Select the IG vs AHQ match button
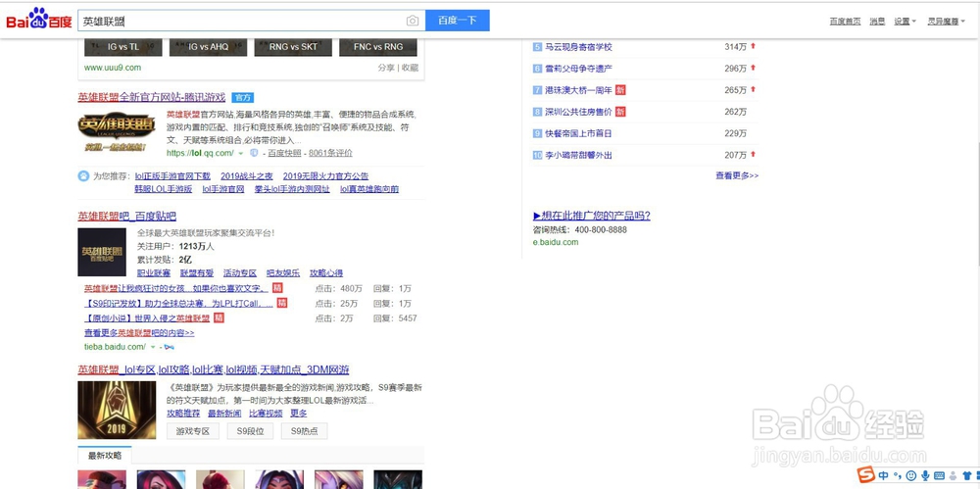The height and width of the screenshot is (489, 980). tap(208, 47)
